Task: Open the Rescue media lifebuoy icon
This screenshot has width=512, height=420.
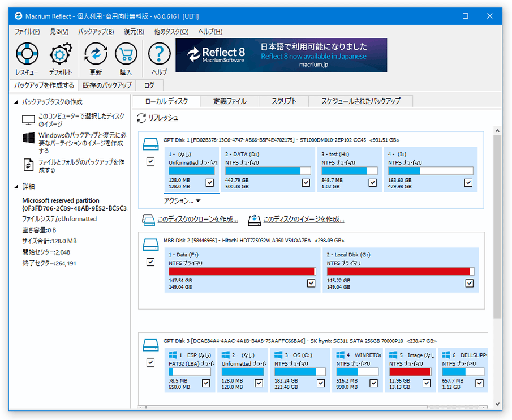Action: [x=27, y=54]
